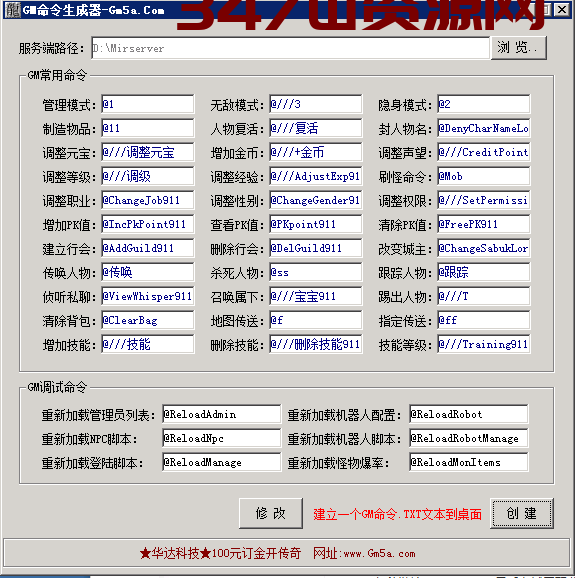Screen dimensions: 575x578
Task: Focus the 建立行会 @AddGuild911 field
Action: point(147,248)
